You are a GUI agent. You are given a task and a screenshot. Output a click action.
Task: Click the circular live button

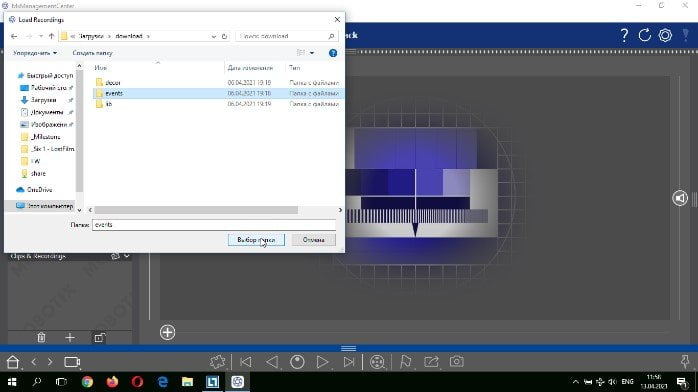[x=297, y=362]
